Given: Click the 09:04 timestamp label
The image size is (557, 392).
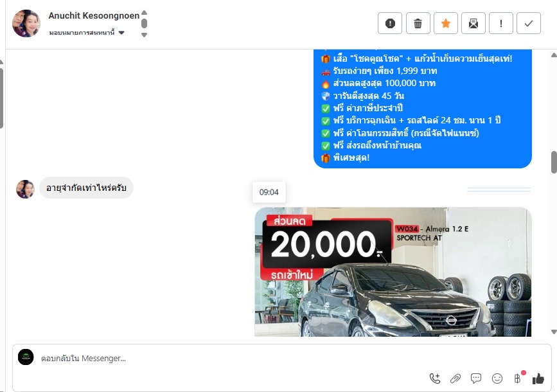Looking at the screenshot, I should (269, 192).
